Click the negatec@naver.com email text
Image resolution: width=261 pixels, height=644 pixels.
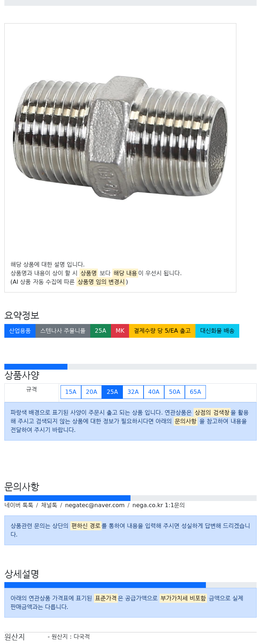(95, 505)
